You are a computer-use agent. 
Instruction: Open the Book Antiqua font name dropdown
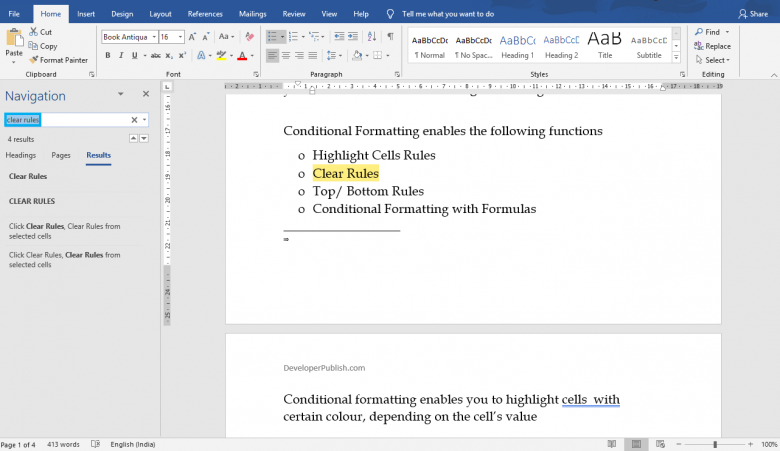point(153,37)
